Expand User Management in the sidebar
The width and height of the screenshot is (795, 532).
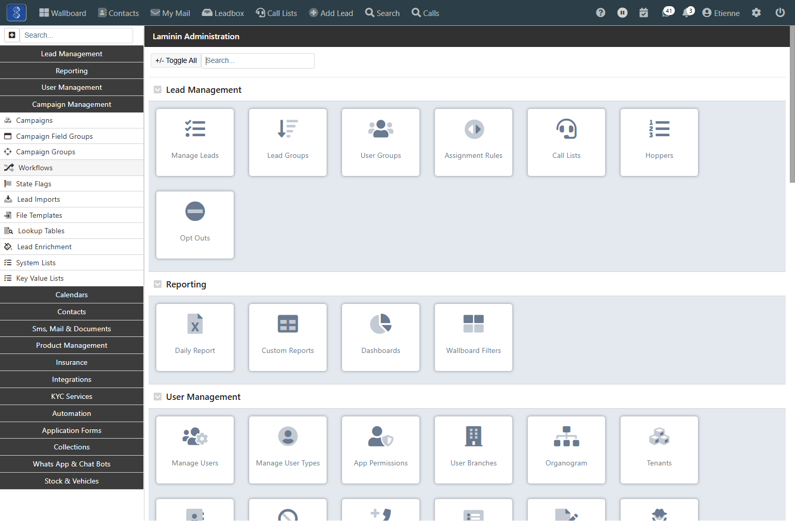point(72,87)
